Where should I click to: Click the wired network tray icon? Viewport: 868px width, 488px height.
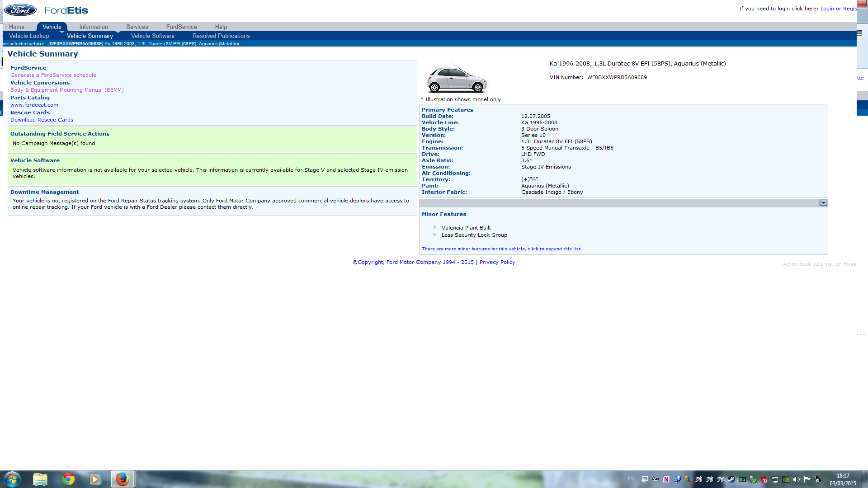775,479
